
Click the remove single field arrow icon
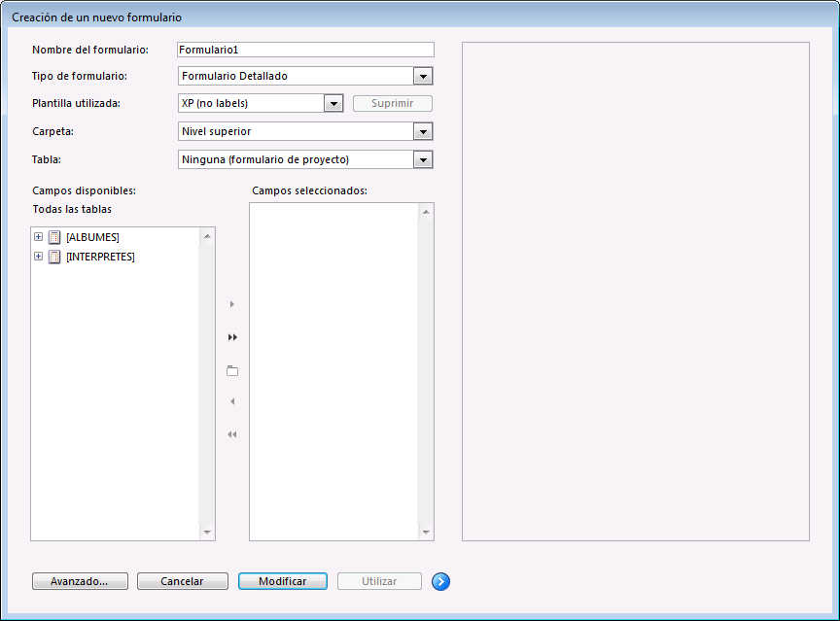(x=232, y=401)
